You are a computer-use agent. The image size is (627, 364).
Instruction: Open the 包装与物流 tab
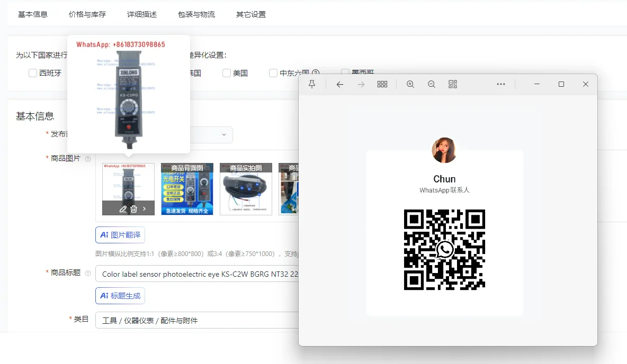pos(196,15)
